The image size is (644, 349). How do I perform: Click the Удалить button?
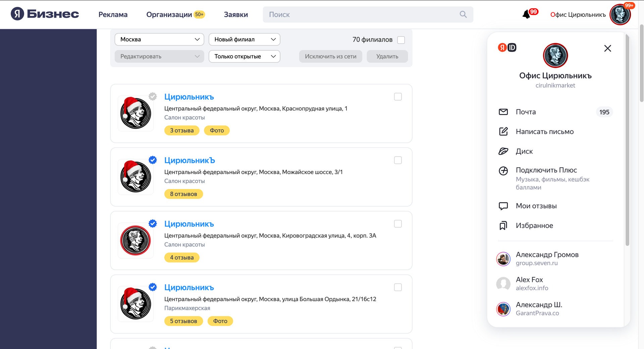pos(387,56)
